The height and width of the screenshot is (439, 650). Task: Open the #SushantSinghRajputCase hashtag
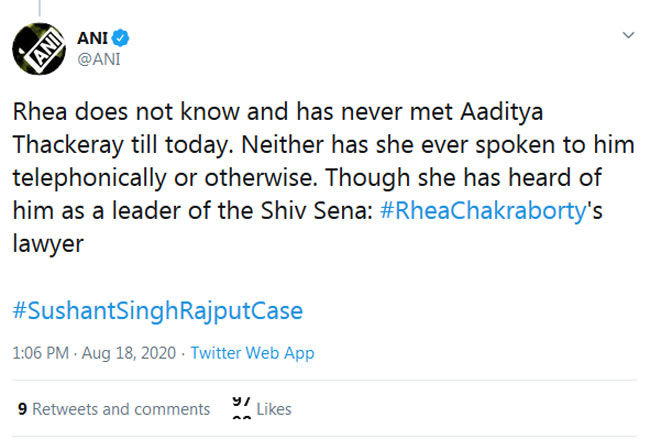tap(158, 311)
